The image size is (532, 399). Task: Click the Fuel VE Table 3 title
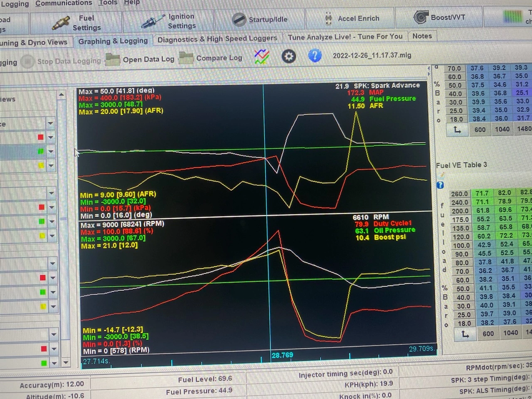[x=461, y=165]
